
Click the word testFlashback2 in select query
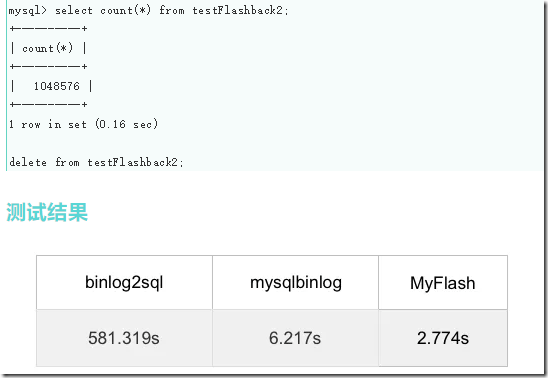pyautogui.click(x=240, y=10)
